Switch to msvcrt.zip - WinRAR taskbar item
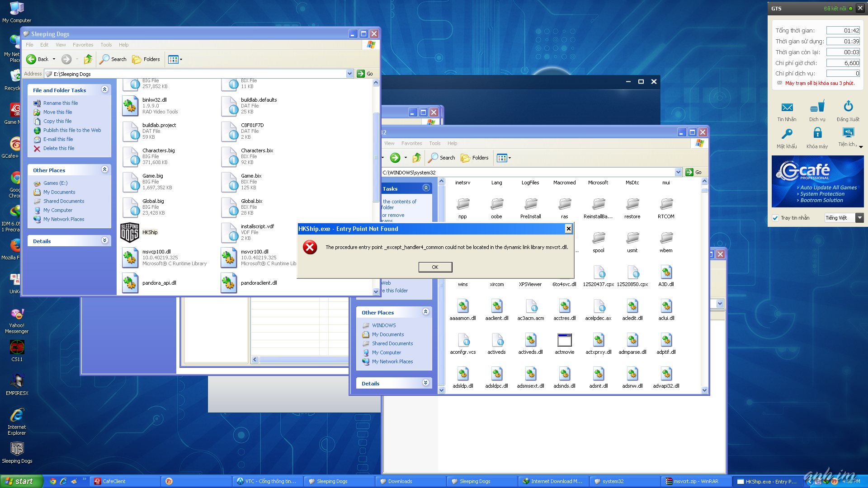Image resolution: width=868 pixels, height=488 pixels. click(x=696, y=481)
